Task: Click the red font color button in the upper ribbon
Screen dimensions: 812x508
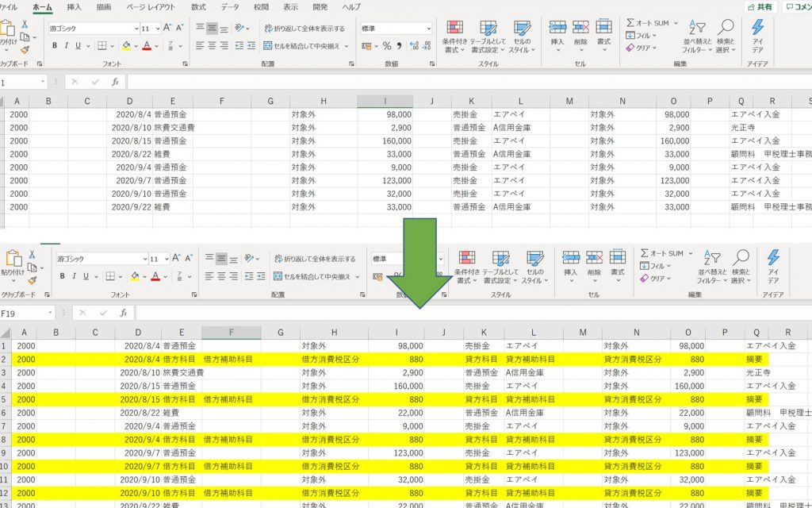Action: coord(148,46)
